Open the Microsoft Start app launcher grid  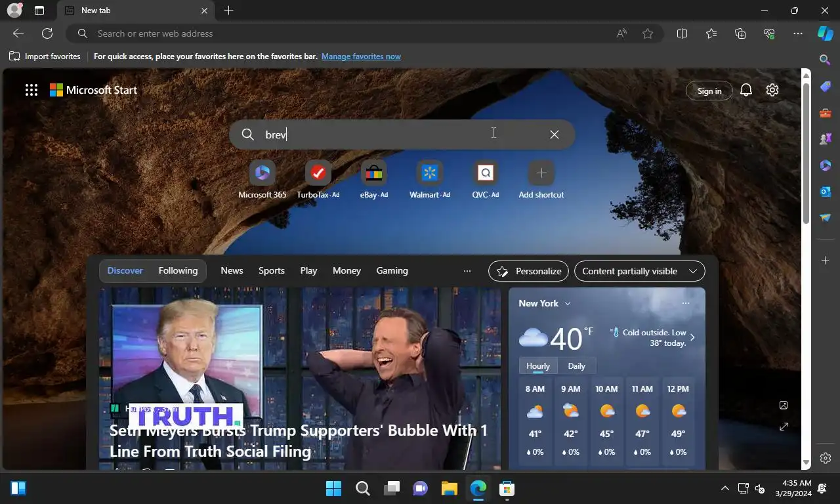click(31, 91)
